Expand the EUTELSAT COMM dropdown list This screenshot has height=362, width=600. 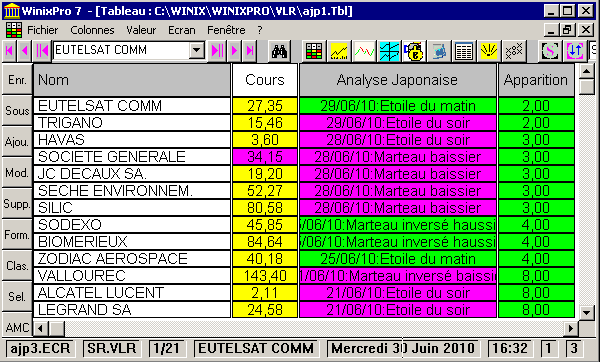coord(197,50)
